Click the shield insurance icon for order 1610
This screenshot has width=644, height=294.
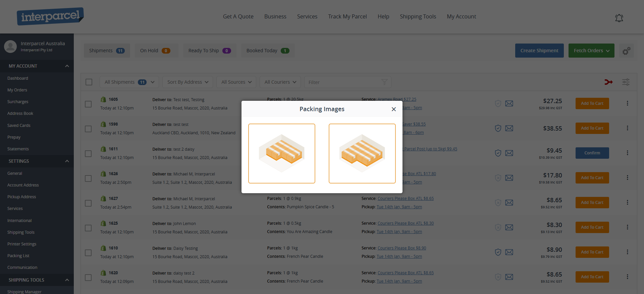[498, 252]
